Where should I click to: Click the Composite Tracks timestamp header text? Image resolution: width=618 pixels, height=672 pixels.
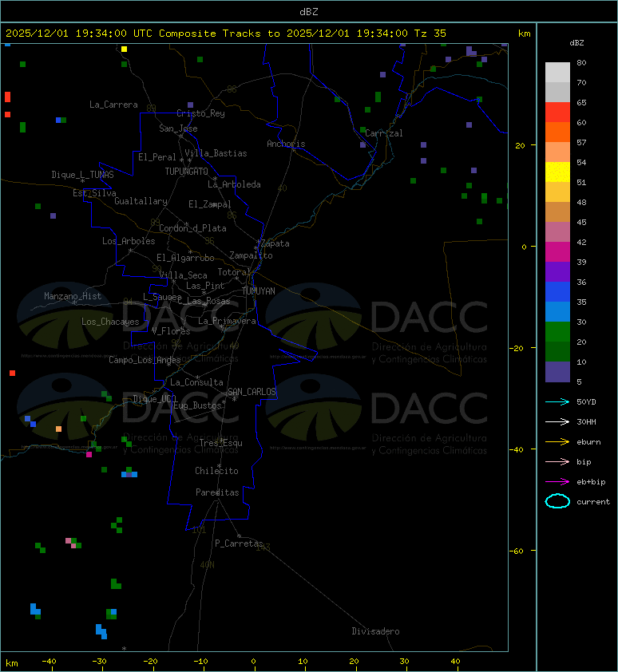[226, 34]
